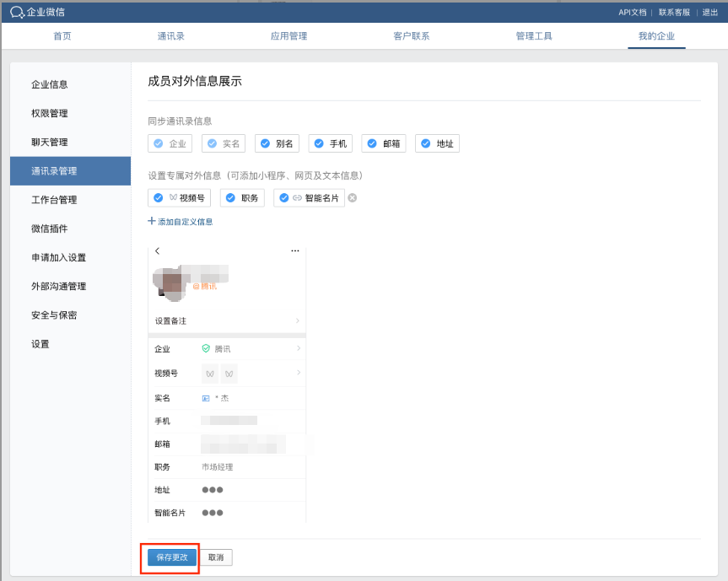Click the plus icon to add custom info
728x581 pixels.
click(x=151, y=221)
